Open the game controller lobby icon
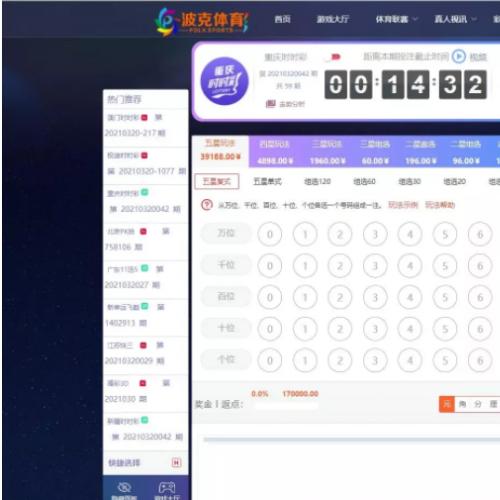Image resolution: width=500 pixels, height=500 pixels. point(167,487)
